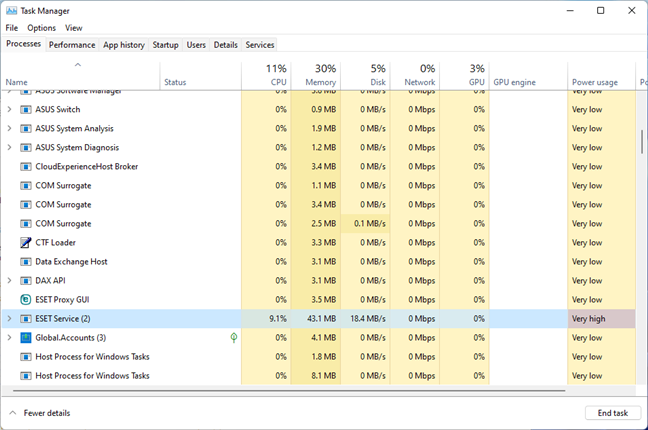This screenshot has width=648, height=430.
Task: Click the ESET Service process icon
Action: (x=26, y=319)
